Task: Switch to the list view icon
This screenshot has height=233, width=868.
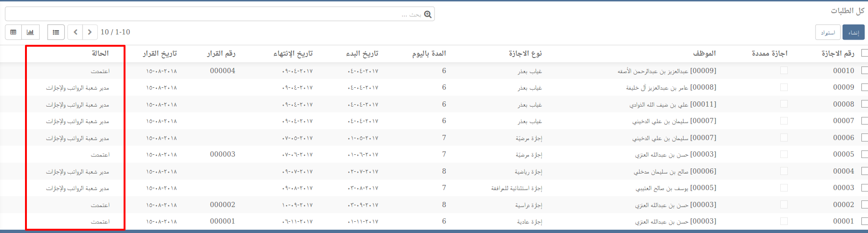Action: coord(56,32)
